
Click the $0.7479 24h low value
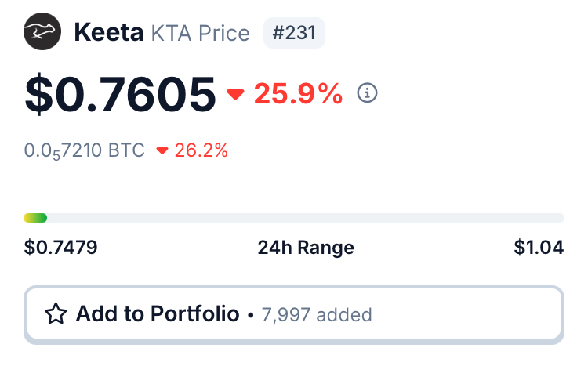coord(60,248)
